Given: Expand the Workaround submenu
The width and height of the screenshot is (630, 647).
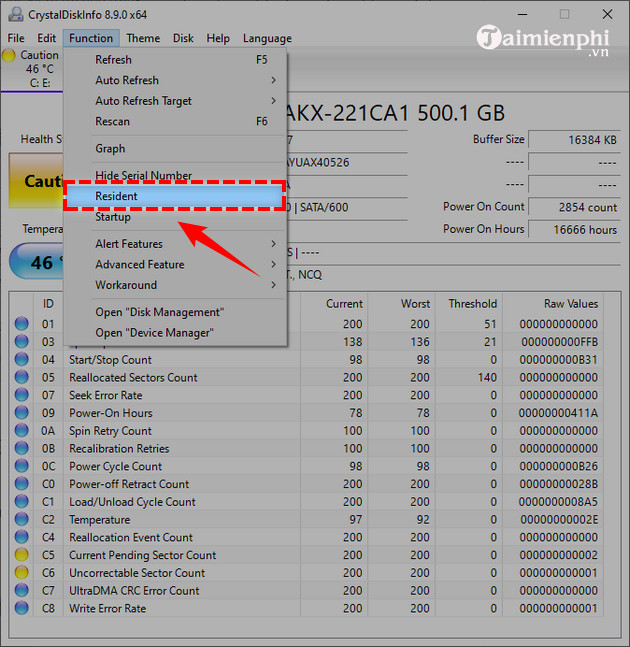Looking at the screenshot, I should coord(175,285).
